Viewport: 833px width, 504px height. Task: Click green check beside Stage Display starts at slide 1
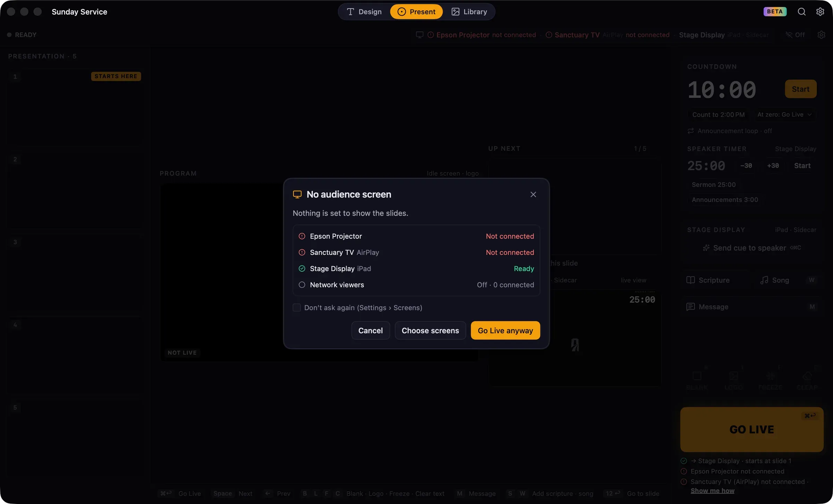click(684, 461)
